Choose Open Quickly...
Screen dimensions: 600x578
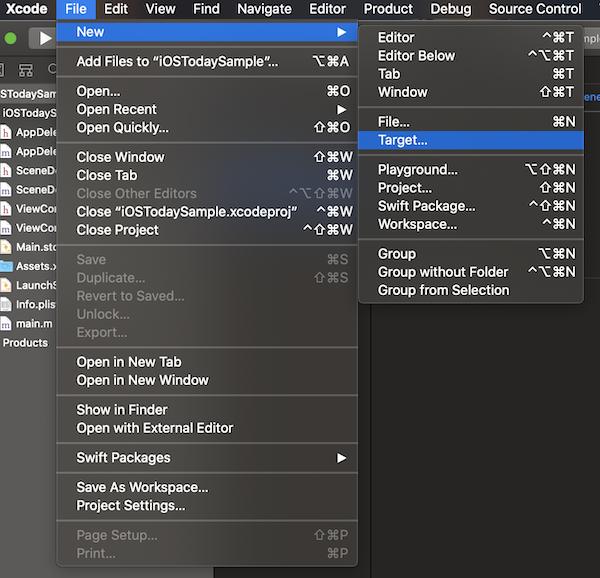[x=207, y=127]
